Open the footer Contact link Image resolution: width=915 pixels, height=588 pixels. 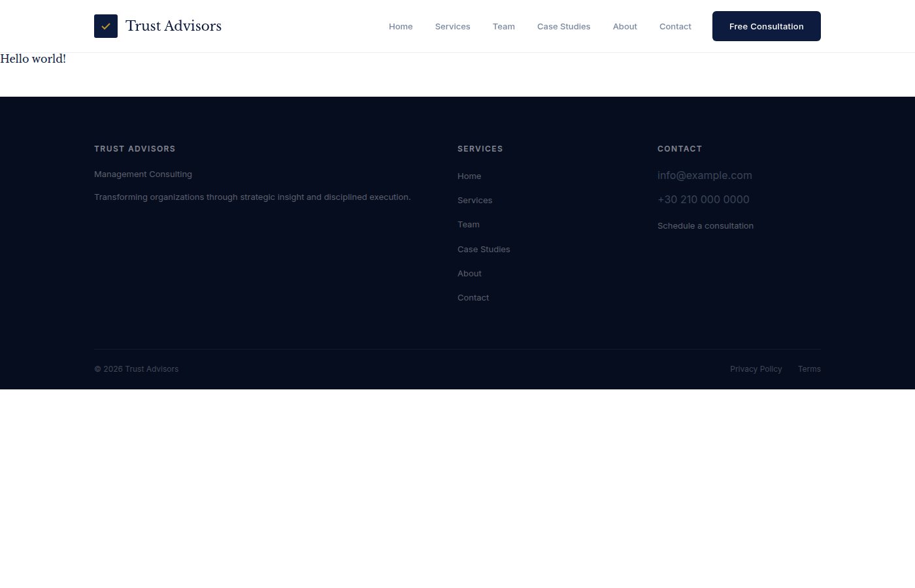coord(473,298)
